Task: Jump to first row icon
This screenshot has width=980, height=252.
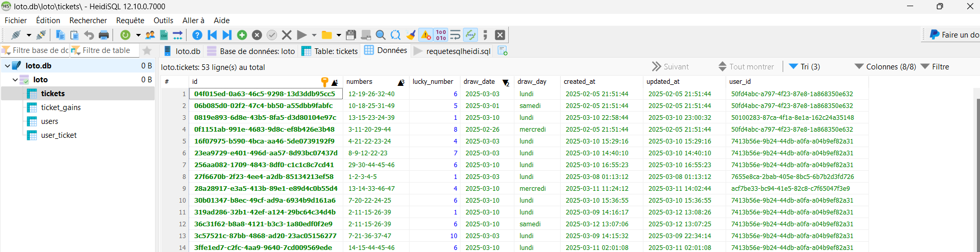Action: click(x=212, y=35)
